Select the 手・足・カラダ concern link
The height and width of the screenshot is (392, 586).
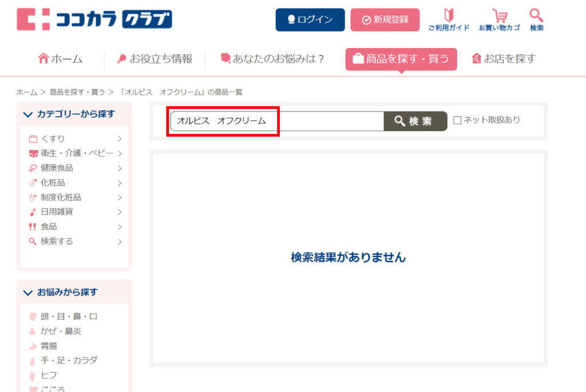(x=69, y=361)
